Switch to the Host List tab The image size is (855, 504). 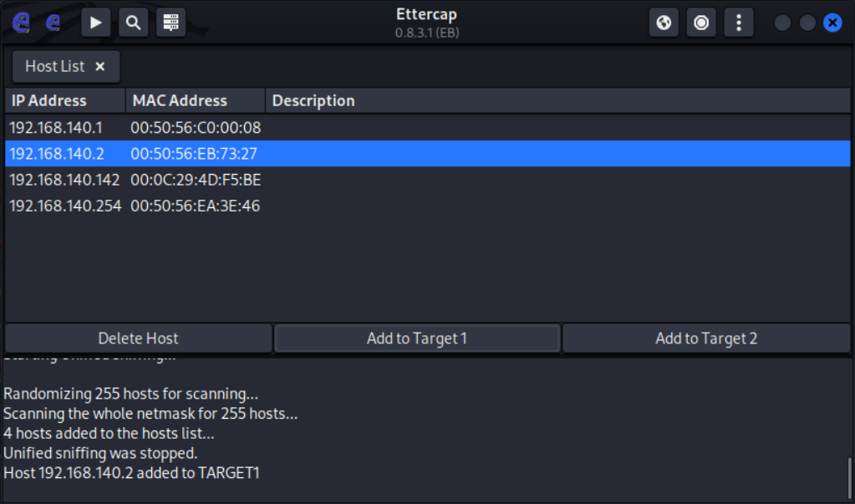click(x=55, y=67)
